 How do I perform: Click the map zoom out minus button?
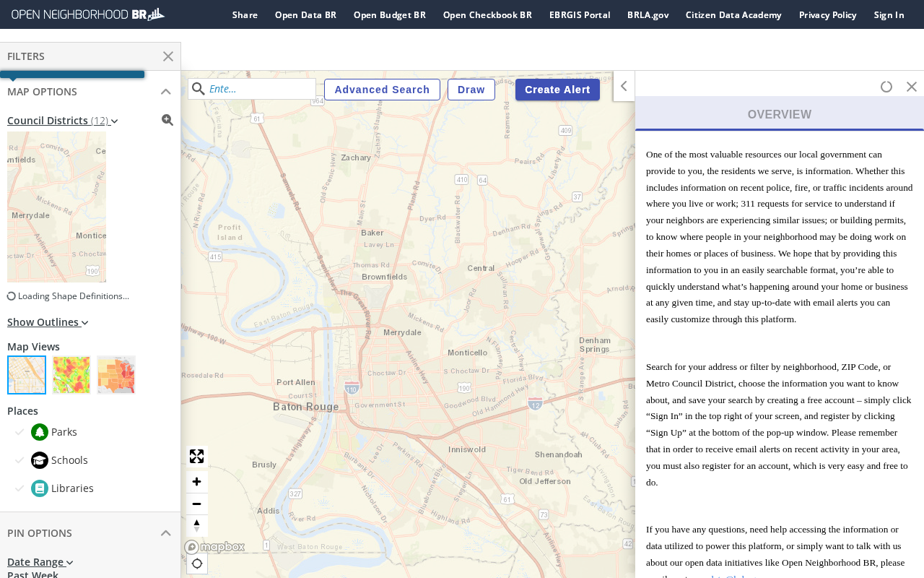(x=196, y=504)
